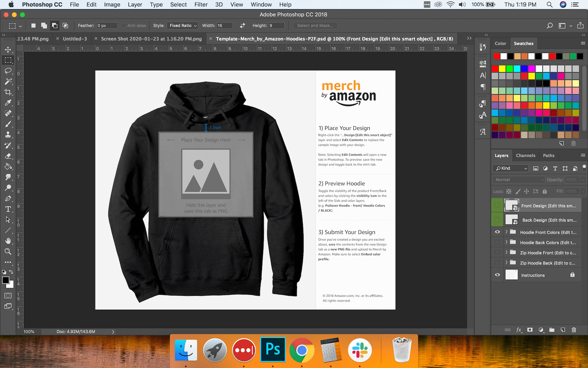Pick the pure red swatch
The height and width of the screenshot is (368, 588).
[495, 68]
